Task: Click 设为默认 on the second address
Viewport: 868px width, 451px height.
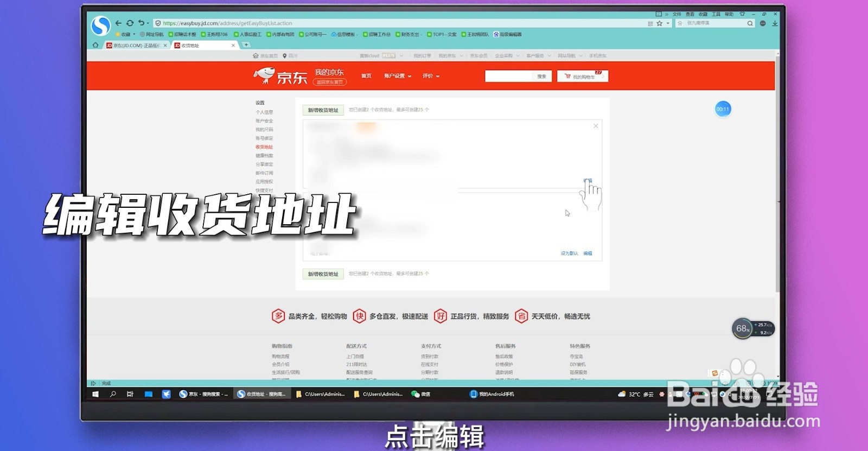Action: (569, 253)
